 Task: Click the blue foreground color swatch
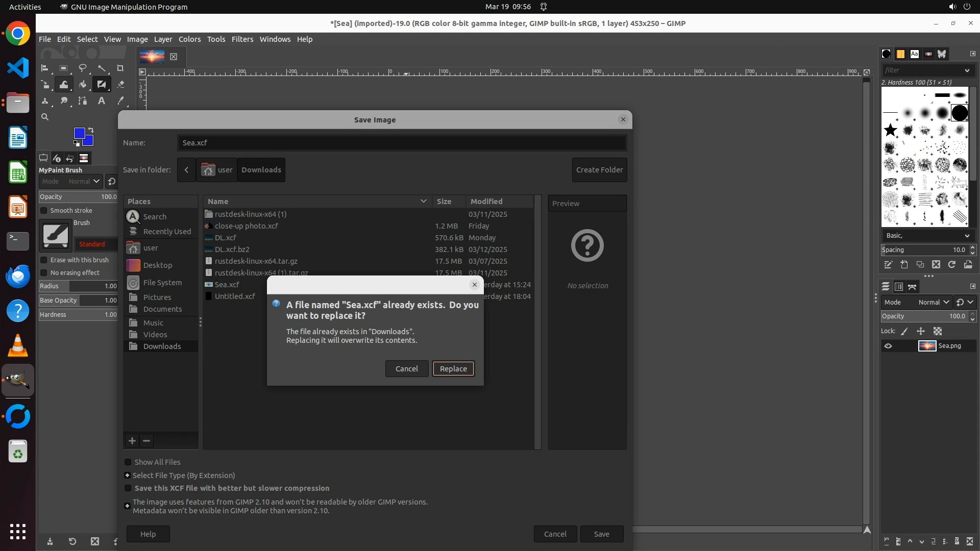point(80,134)
